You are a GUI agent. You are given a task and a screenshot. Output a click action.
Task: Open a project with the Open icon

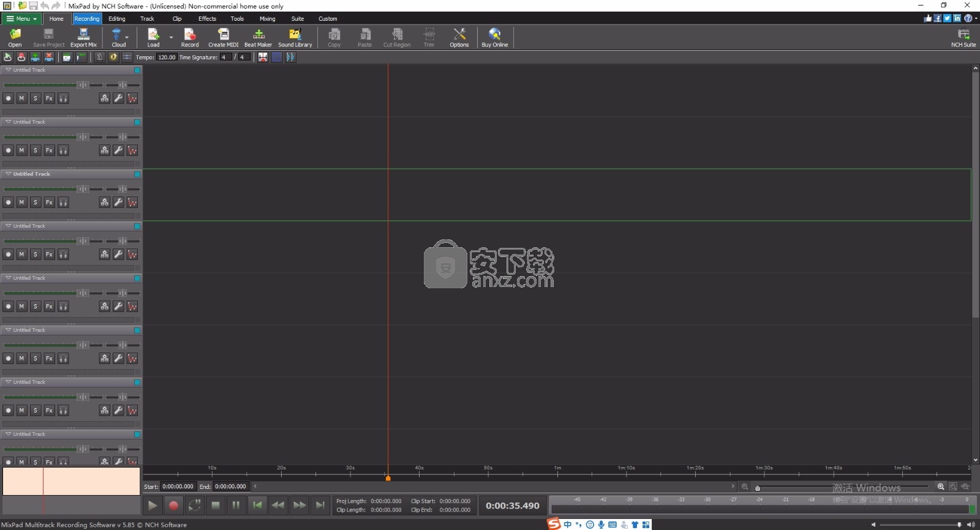point(15,37)
